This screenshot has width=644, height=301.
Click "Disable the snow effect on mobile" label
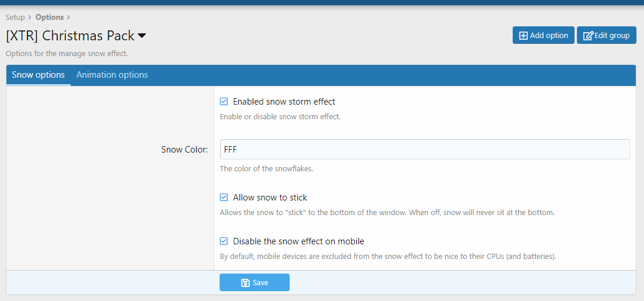(298, 241)
